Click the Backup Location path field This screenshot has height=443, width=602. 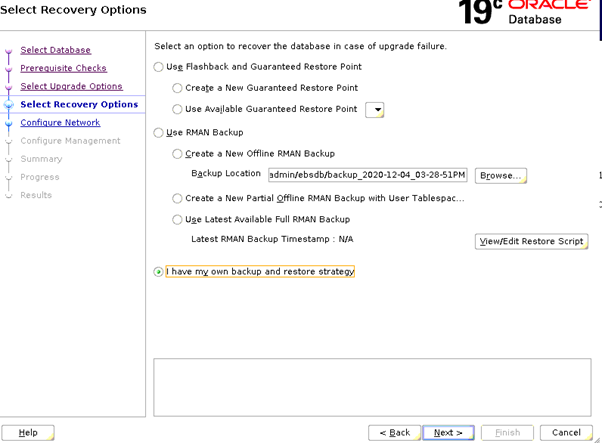point(367,175)
